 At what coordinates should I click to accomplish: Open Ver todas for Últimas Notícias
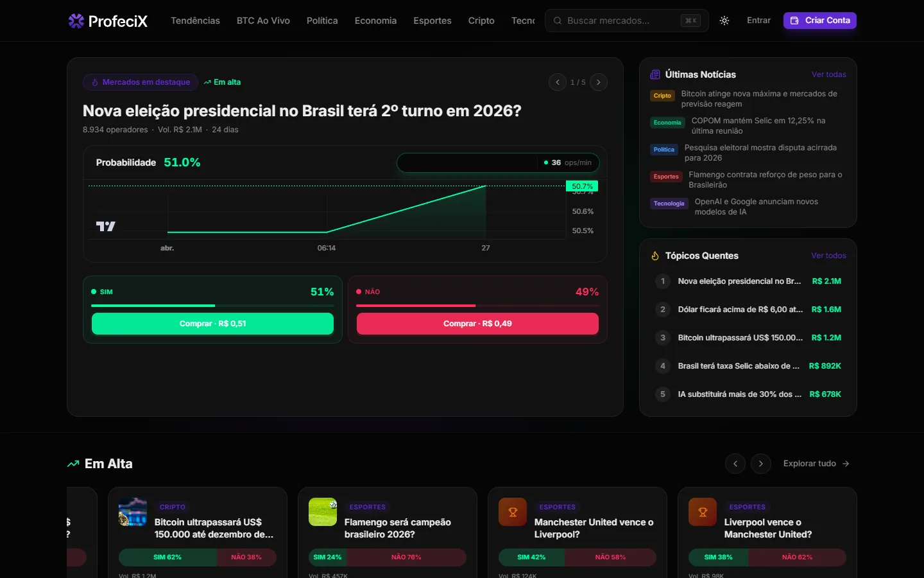coord(828,74)
